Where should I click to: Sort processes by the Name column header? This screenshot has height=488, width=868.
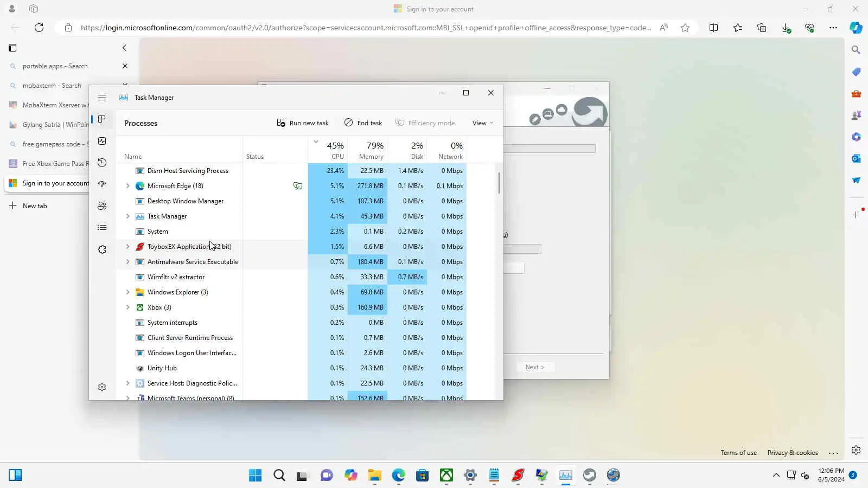point(179,150)
